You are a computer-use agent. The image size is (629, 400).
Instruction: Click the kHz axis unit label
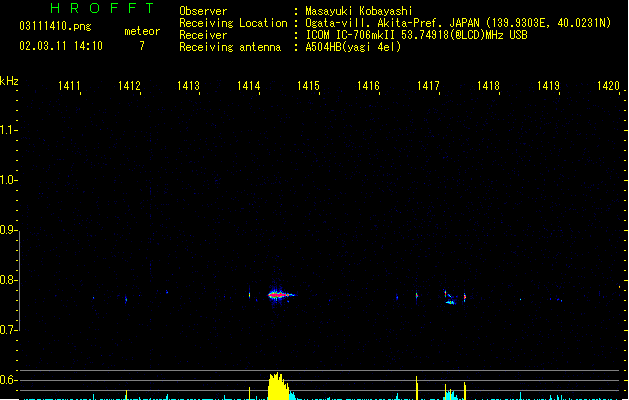(9, 81)
